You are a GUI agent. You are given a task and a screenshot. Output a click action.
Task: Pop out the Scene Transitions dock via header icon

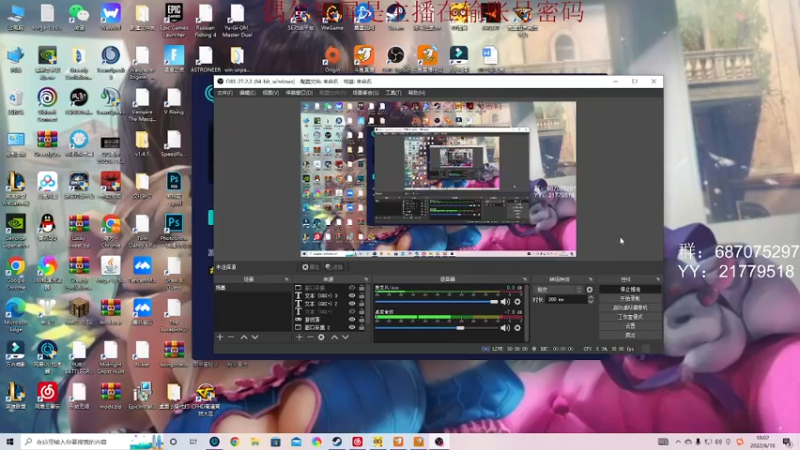click(591, 279)
